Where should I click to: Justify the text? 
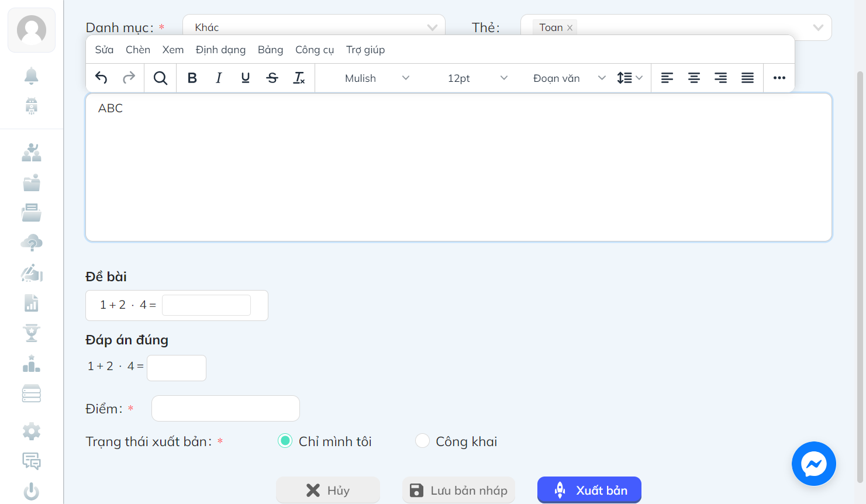tap(748, 78)
